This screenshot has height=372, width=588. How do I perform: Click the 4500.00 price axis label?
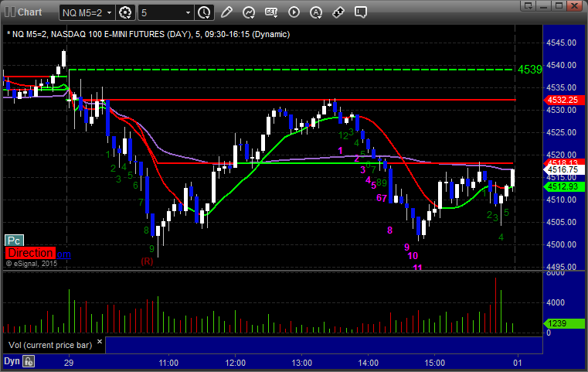point(561,244)
